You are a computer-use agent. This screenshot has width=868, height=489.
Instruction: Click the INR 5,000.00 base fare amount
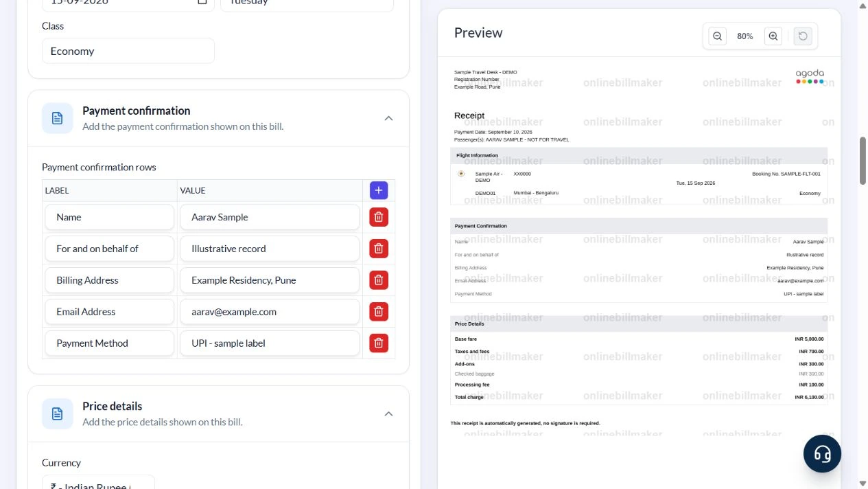pyautogui.click(x=810, y=339)
